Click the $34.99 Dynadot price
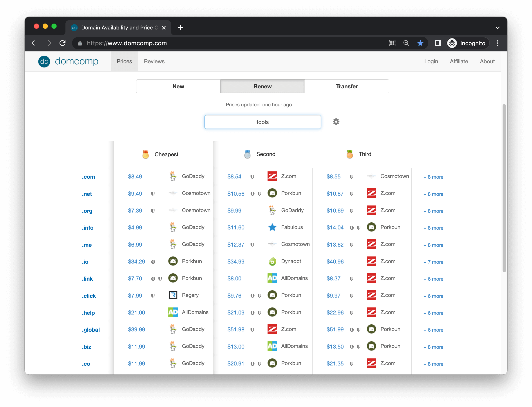Image resolution: width=532 pixels, height=407 pixels. pyautogui.click(x=236, y=262)
